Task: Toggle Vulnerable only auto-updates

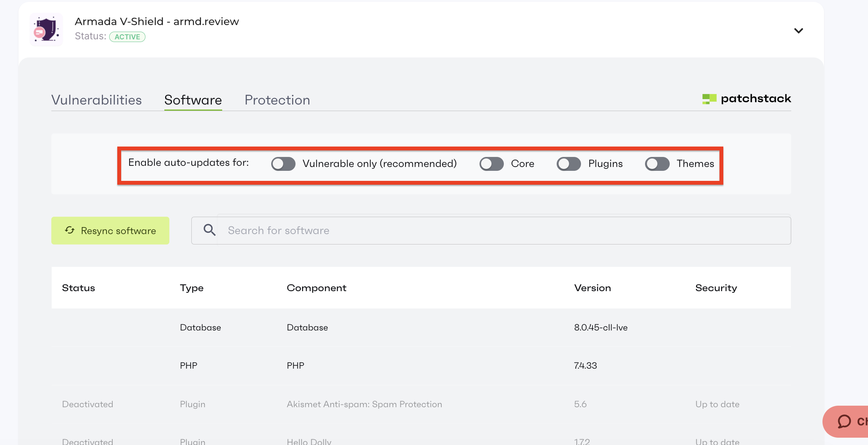Action: pos(283,164)
